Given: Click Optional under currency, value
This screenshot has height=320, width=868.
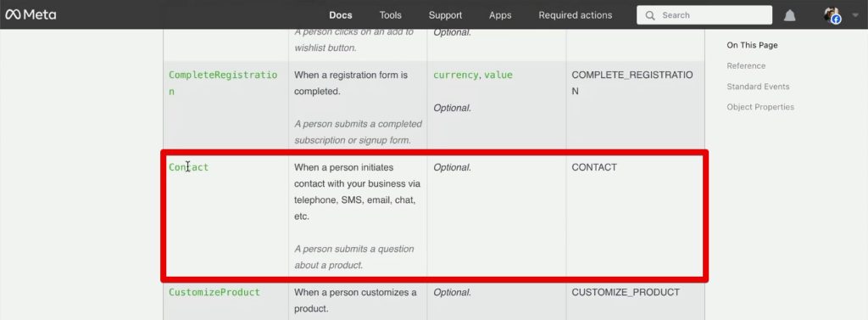Looking at the screenshot, I should click(453, 108).
